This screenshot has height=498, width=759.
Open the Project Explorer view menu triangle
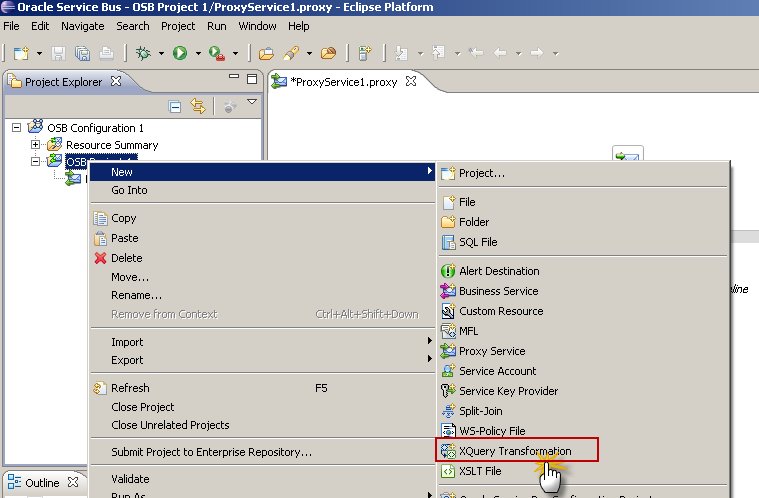click(x=252, y=103)
